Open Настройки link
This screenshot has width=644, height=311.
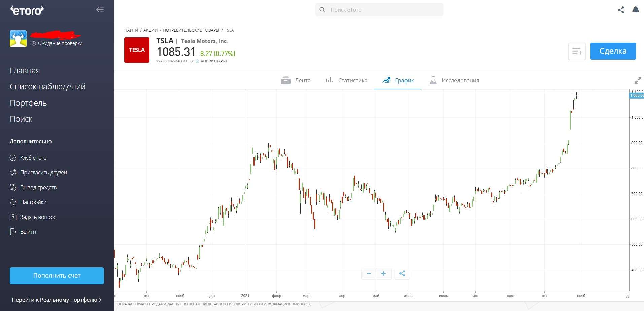click(x=33, y=202)
